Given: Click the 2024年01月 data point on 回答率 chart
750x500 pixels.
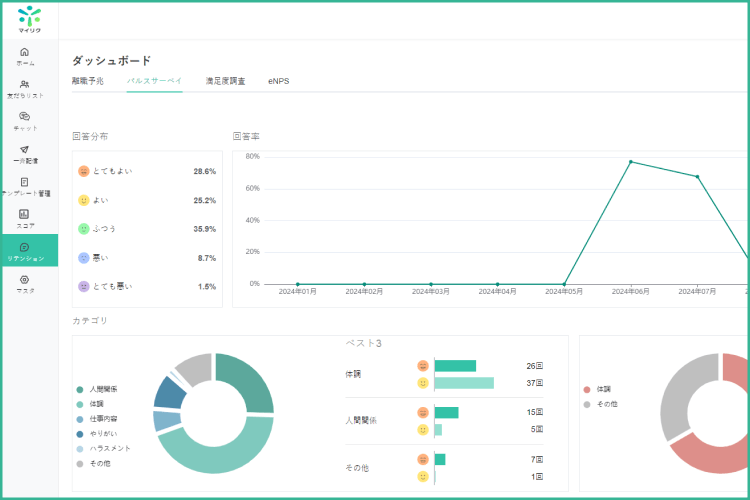Looking at the screenshot, I should [298, 284].
